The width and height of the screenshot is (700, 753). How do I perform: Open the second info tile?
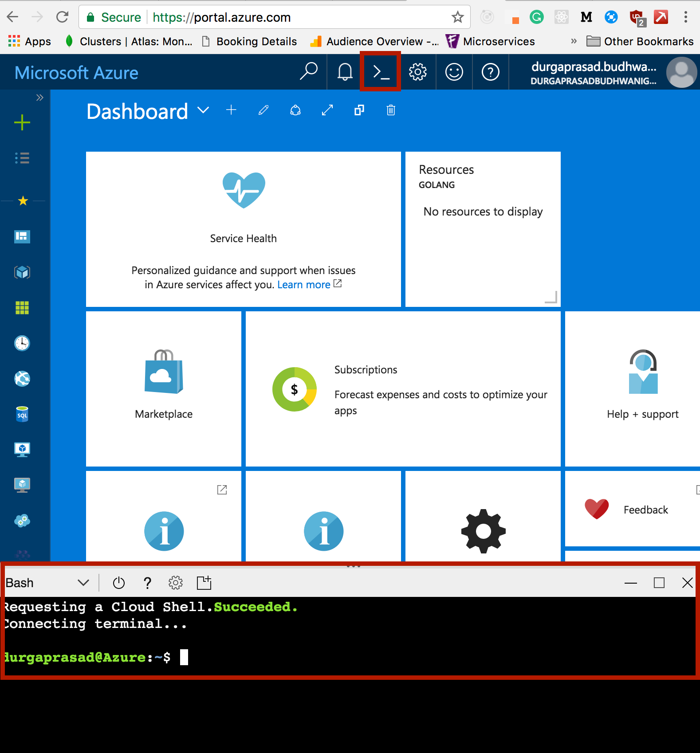point(323,517)
